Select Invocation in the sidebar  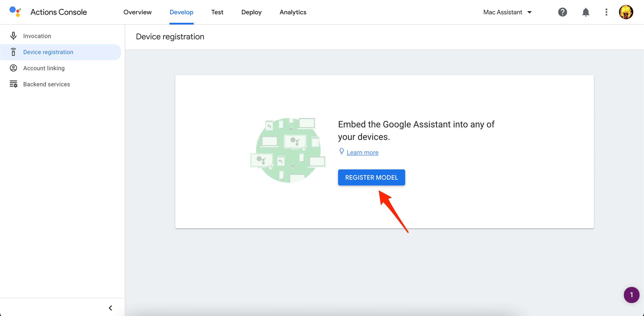point(61,36)
